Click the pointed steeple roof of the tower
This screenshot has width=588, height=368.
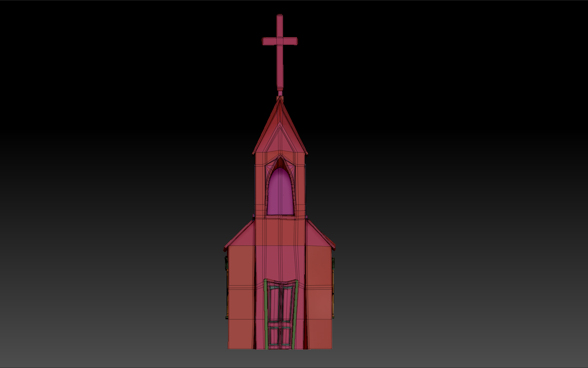280,126
